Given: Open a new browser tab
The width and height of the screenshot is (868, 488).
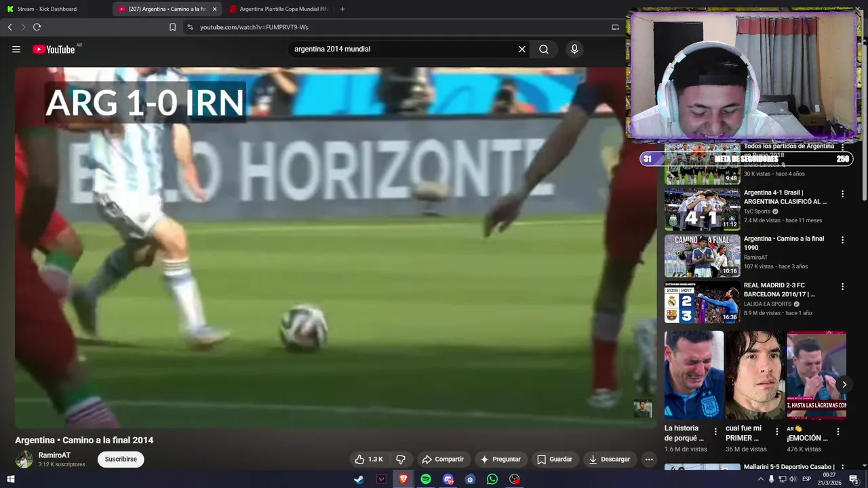Looking at the screenshot, I should (342, 9).
